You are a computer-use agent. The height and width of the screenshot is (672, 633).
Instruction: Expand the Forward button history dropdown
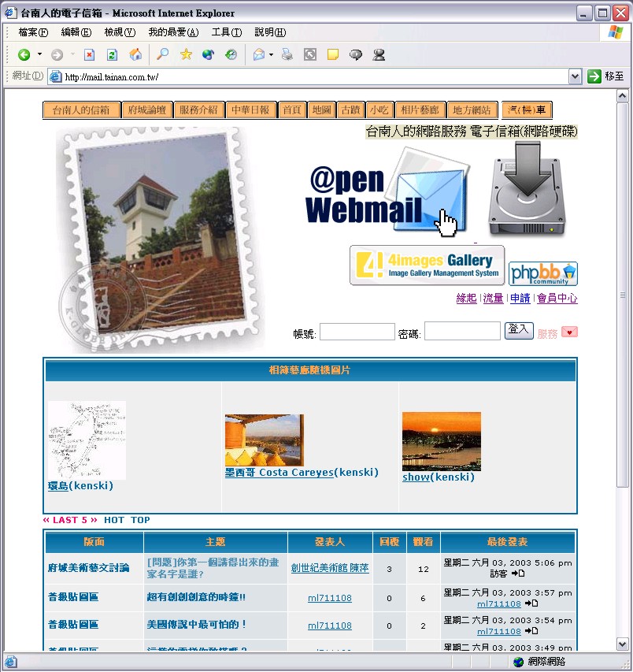click(x=72, y=54)
